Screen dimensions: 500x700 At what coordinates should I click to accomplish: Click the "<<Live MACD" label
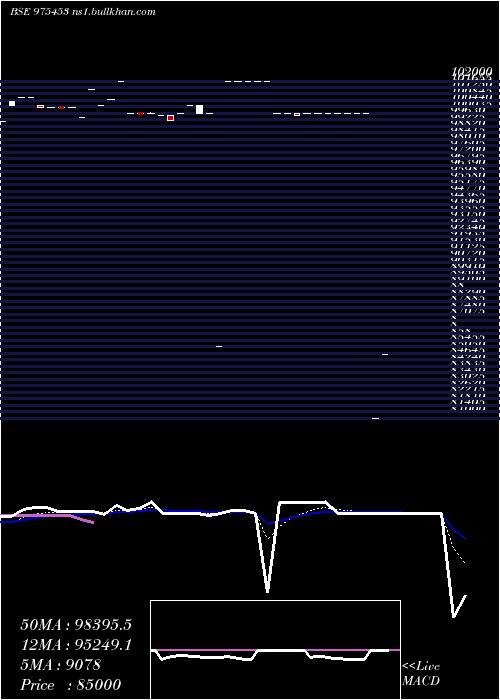[421, 674]
